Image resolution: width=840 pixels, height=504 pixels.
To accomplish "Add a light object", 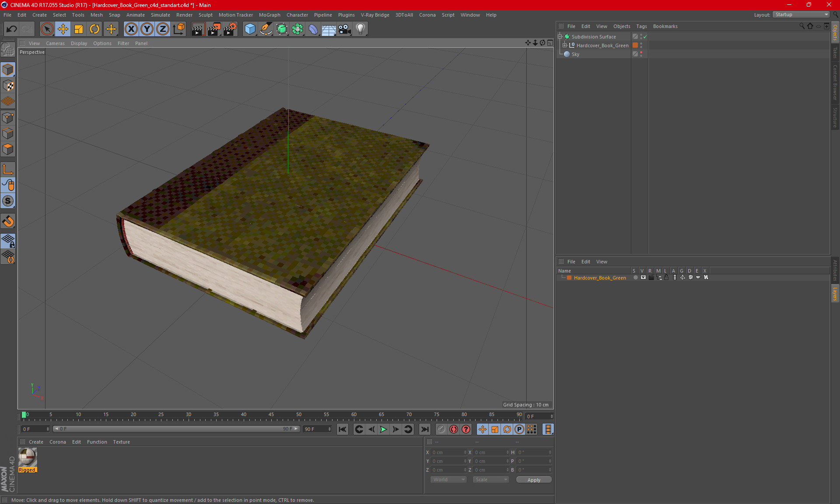I will [360, 29].
